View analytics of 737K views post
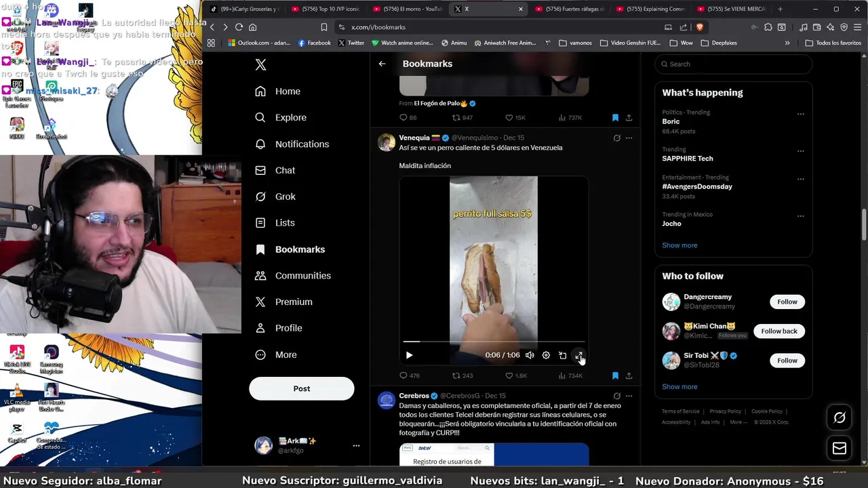The image size is (868, 488). (570, 118)
